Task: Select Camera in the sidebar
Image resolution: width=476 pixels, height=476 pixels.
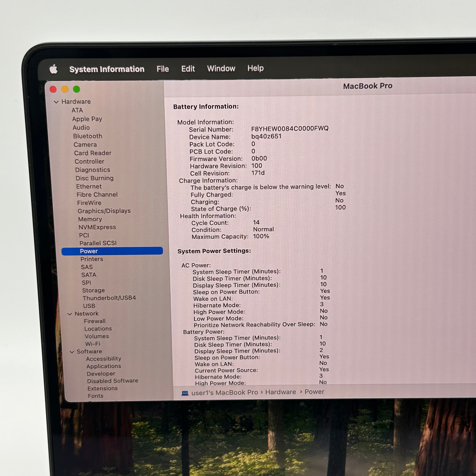Action: [85, 145]
